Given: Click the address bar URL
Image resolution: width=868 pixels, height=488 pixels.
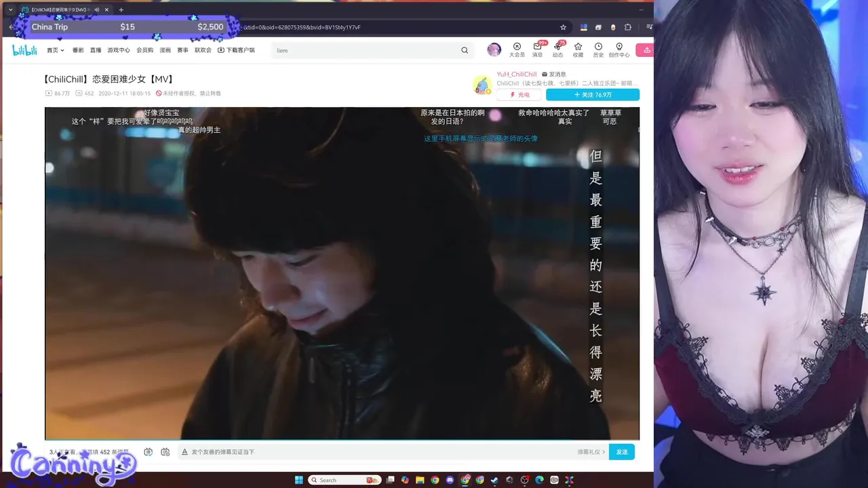Looking at the screenshot, I should pos(302,27).
